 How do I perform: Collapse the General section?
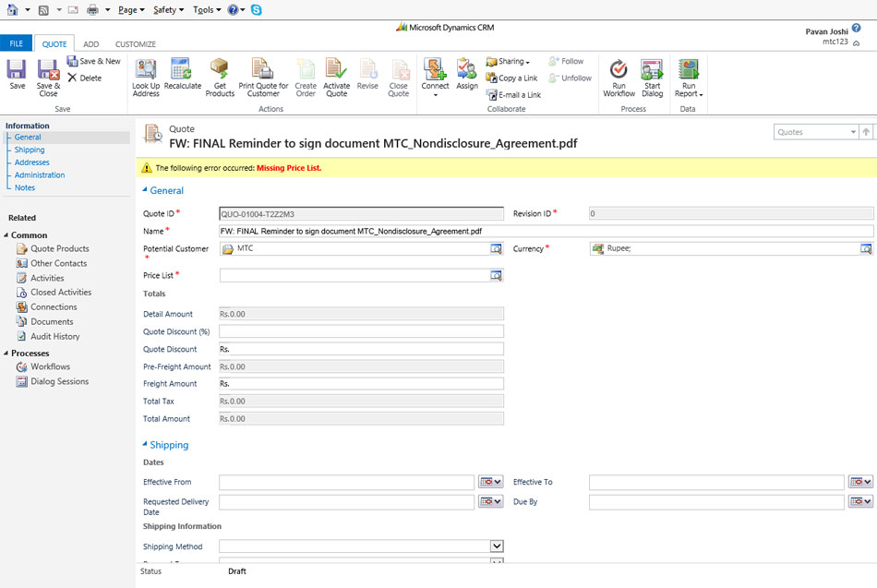145,191
